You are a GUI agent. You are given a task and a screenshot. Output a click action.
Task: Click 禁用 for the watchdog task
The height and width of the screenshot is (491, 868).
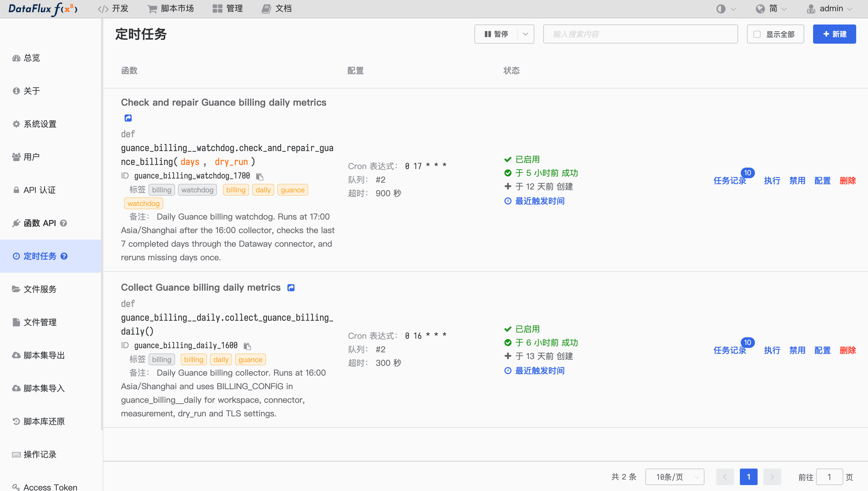coord(797,181)
